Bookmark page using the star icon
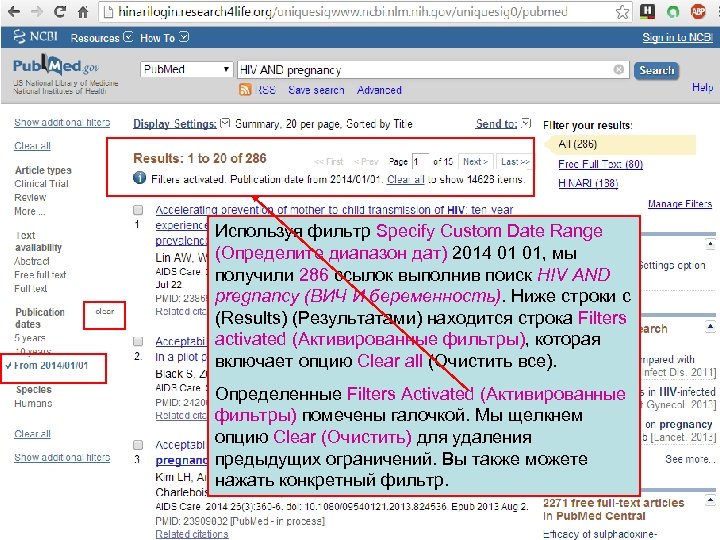Image resolution: width=720 pixels, height=540 pixels. [622, 12]
